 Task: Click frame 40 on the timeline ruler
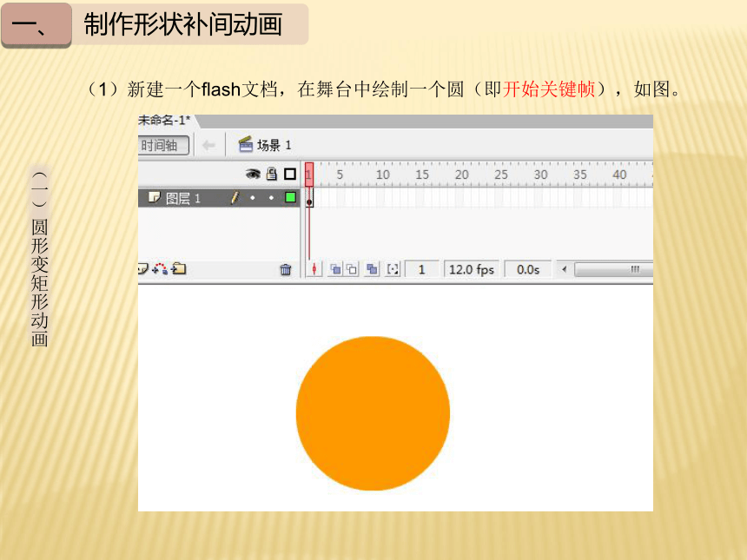pyautogui.click(x=619, y=175)
